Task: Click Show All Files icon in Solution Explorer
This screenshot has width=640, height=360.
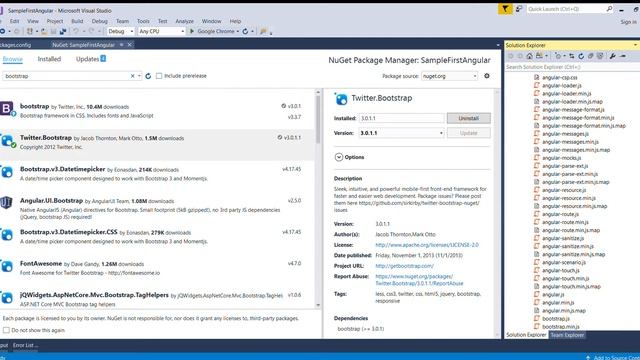Action: click(600, 56)
